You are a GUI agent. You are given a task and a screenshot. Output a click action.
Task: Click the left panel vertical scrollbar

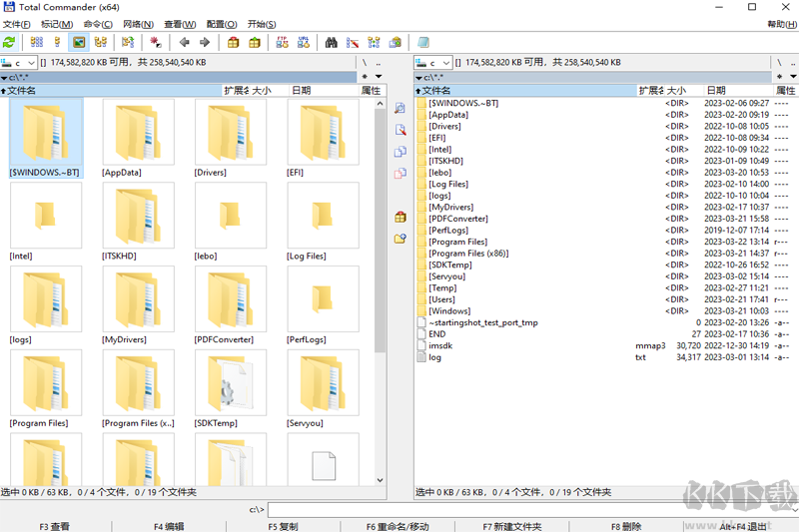tap(380, 299)
